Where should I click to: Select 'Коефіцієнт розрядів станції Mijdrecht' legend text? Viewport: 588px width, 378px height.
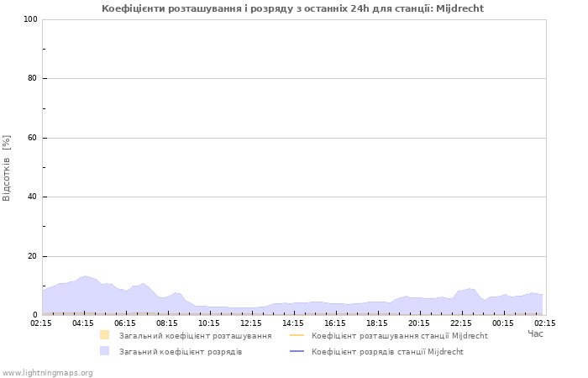pos(387,351)
